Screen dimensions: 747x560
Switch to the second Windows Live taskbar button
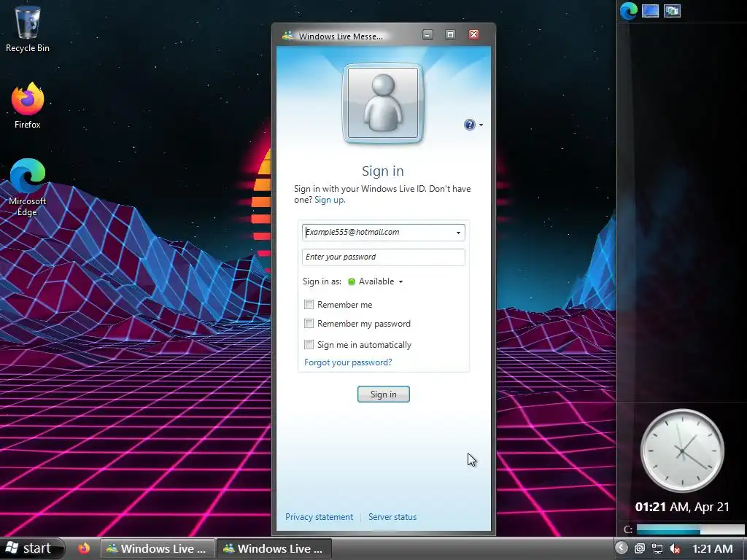point(274,548)
